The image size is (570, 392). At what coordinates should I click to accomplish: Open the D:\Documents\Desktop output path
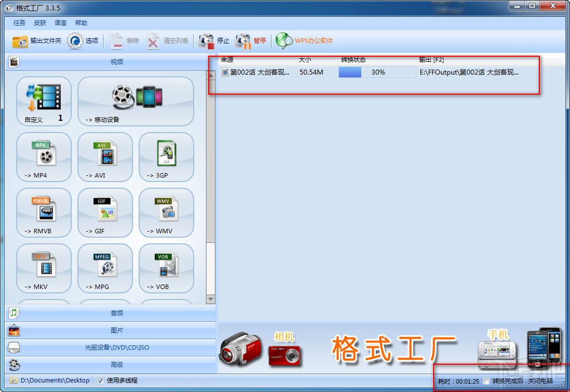pos(50,380)
